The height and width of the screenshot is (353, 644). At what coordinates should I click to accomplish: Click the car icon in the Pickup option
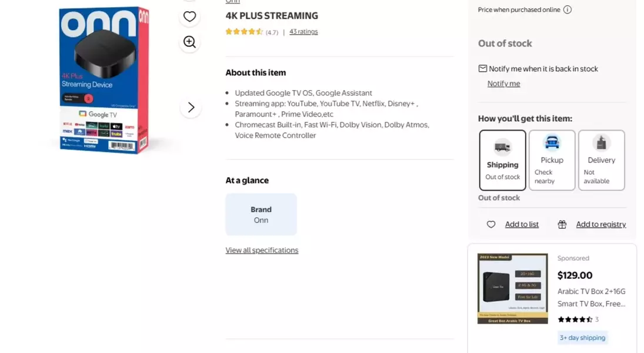click(x=552, y=143)
